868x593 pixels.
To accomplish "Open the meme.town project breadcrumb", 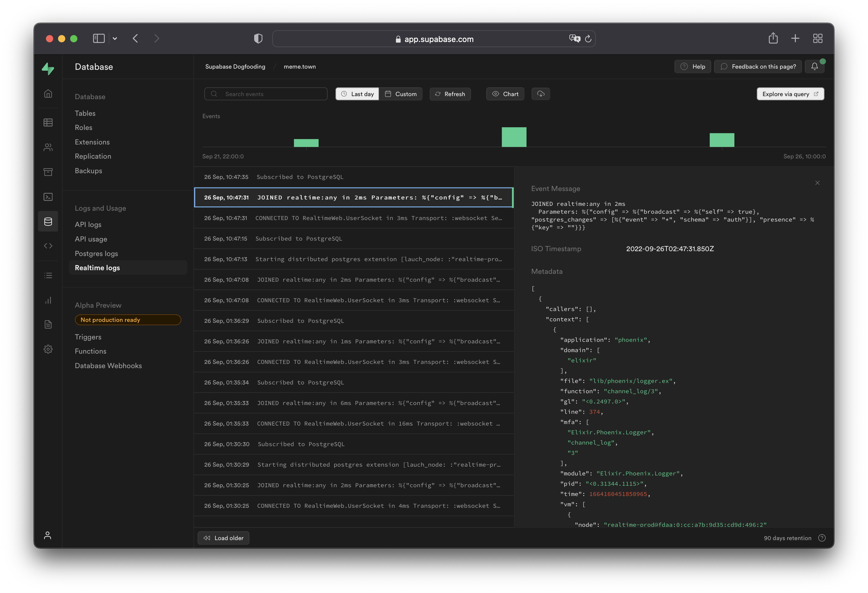I will tap(300, 66).
